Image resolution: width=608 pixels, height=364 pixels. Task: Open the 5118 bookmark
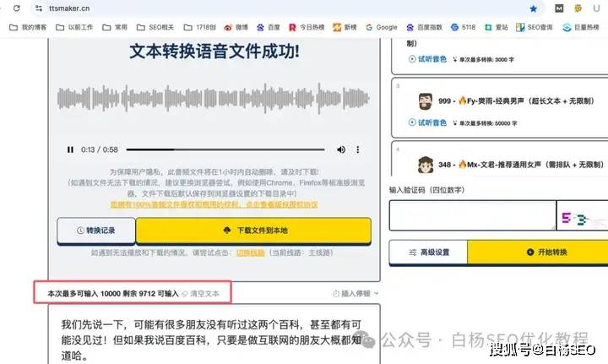tap(463, 27)
